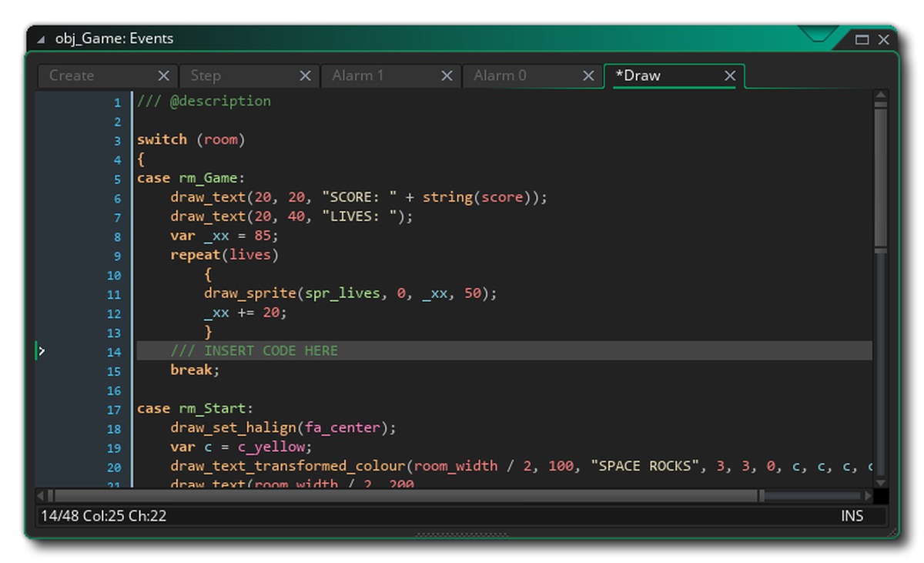
Task: Click the '/// INSERT CODE HERE' comment line
Action: [254, 350]
